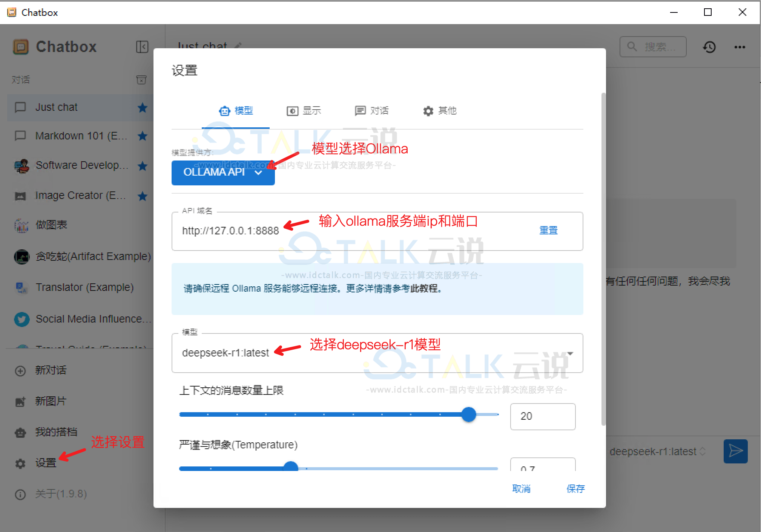Minimize the Chatbox window
Image resolution: width=761 pixels, height=532 pixels.
point(674,12)
